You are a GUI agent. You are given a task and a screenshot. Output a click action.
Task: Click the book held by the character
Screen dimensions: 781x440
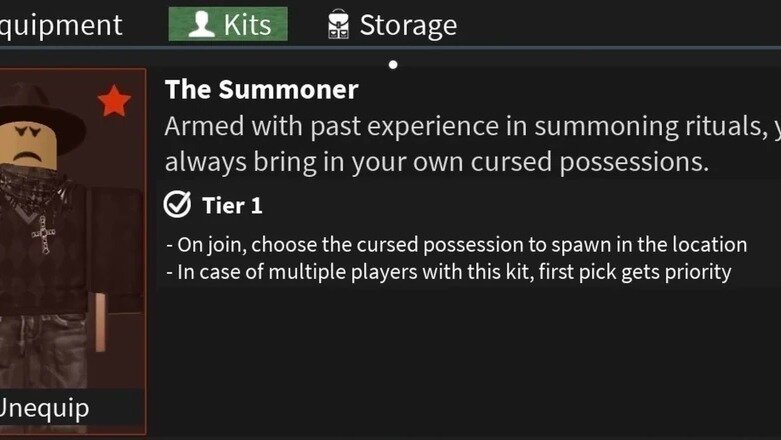pos(97,320)
